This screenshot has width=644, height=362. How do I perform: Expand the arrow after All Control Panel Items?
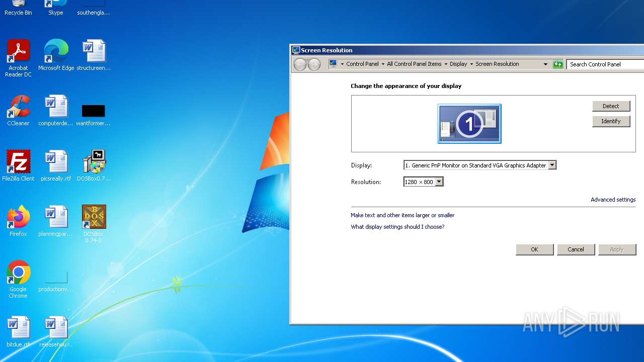click(x=446, y=64)
